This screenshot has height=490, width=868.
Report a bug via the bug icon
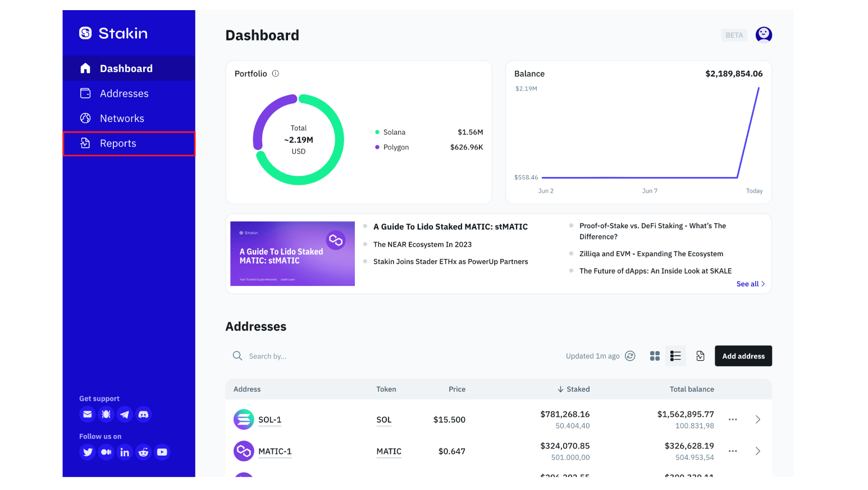point(106,414)
